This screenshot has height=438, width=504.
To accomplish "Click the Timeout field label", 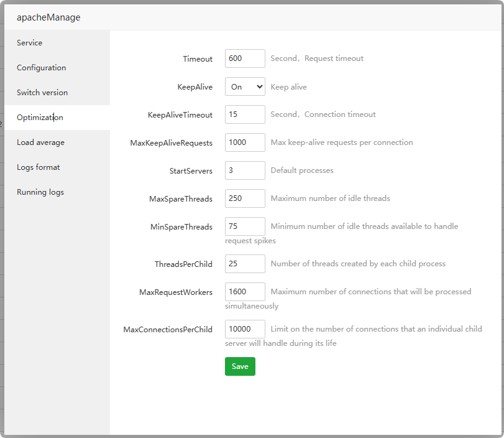I will (198, 59).
